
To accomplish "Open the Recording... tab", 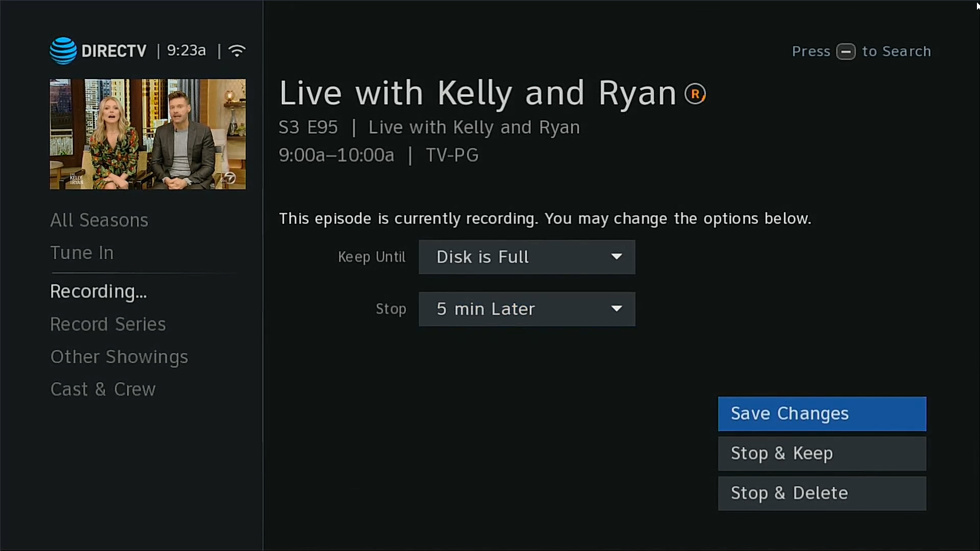I will [99, 291].
